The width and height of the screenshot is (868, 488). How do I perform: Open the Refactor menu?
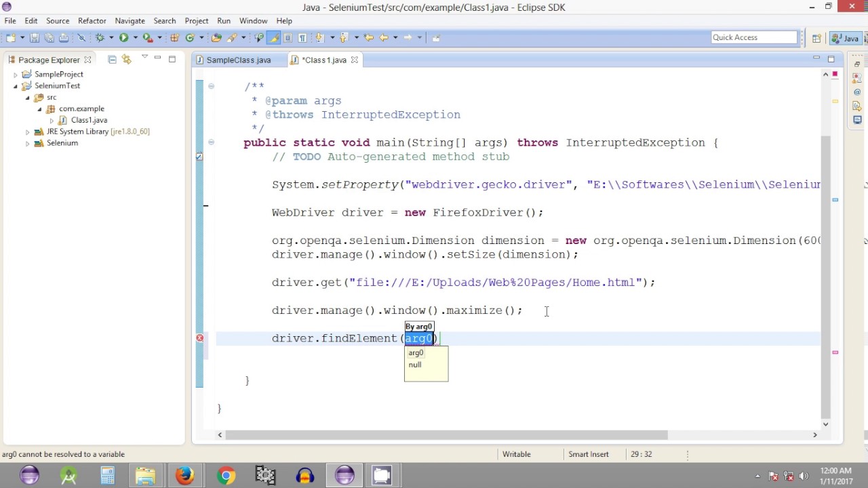pyautogui.click(x=92, y=21)
